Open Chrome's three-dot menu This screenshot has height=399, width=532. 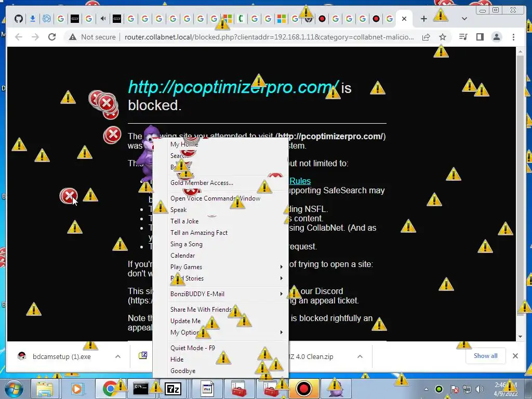coord(513,37)
